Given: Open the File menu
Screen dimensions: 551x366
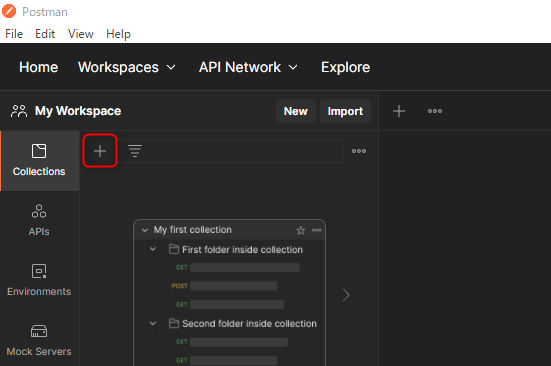Looking at the screenshot, I should (14, 34).
